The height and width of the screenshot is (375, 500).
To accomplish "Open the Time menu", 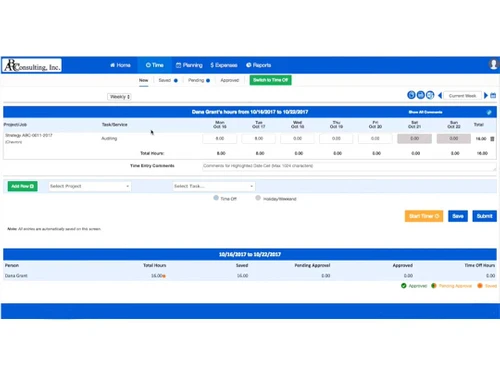I will [154, 65].
